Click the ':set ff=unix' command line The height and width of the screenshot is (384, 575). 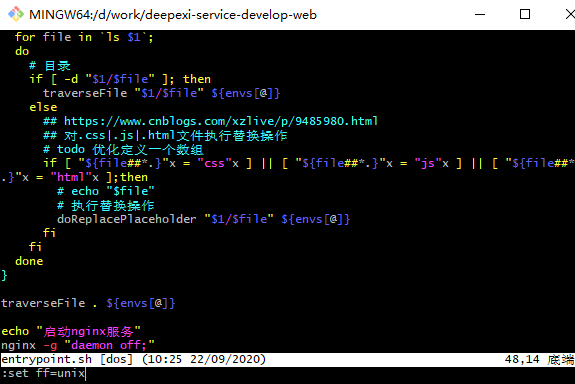43,374
